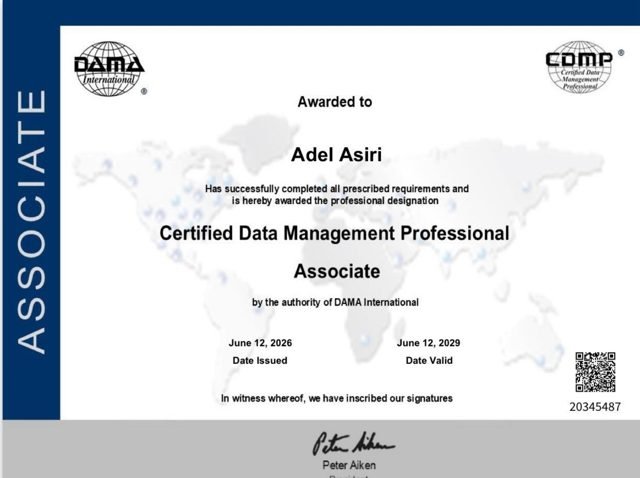Click the issue date June 12, 2026
The width and height of the screenshot is (640, 478).
pos(260,343)
